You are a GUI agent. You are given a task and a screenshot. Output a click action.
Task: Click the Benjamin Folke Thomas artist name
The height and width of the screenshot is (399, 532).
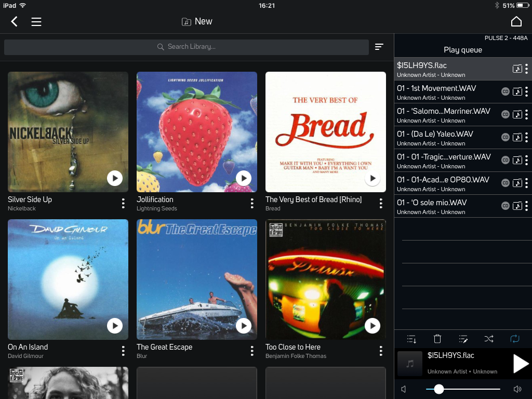296,356
